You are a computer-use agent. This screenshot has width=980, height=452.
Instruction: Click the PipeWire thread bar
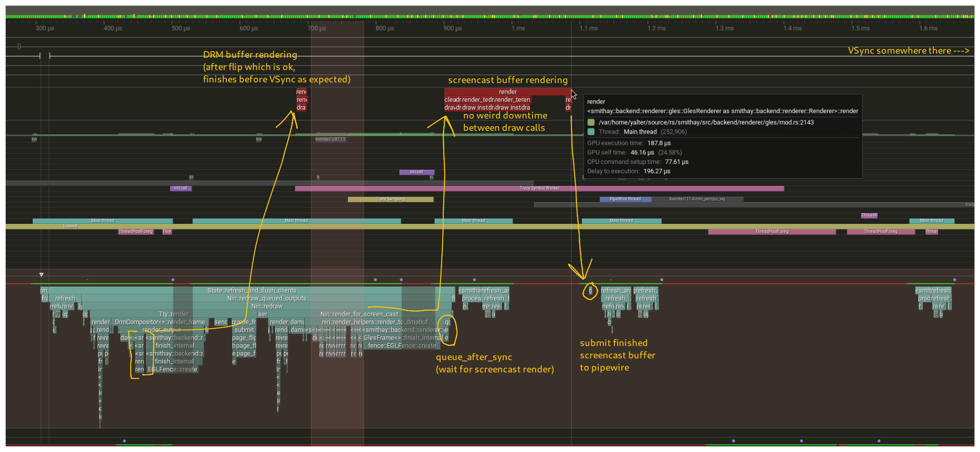click(625, 199)
